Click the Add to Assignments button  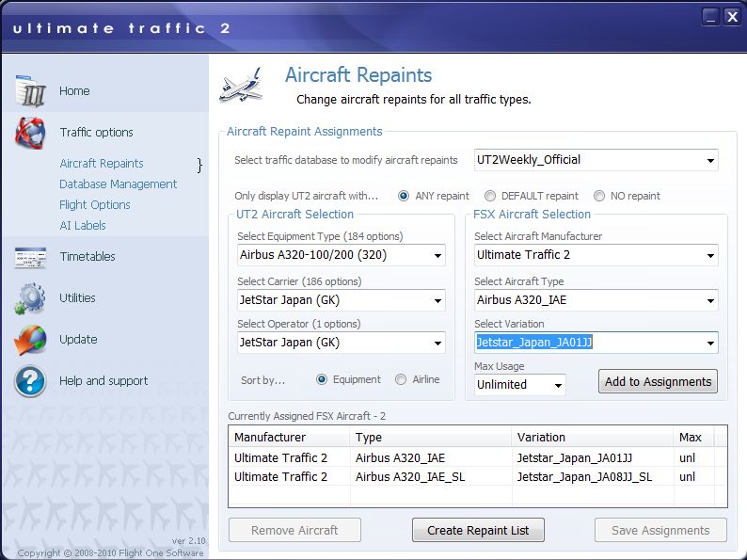pos(658,382)
